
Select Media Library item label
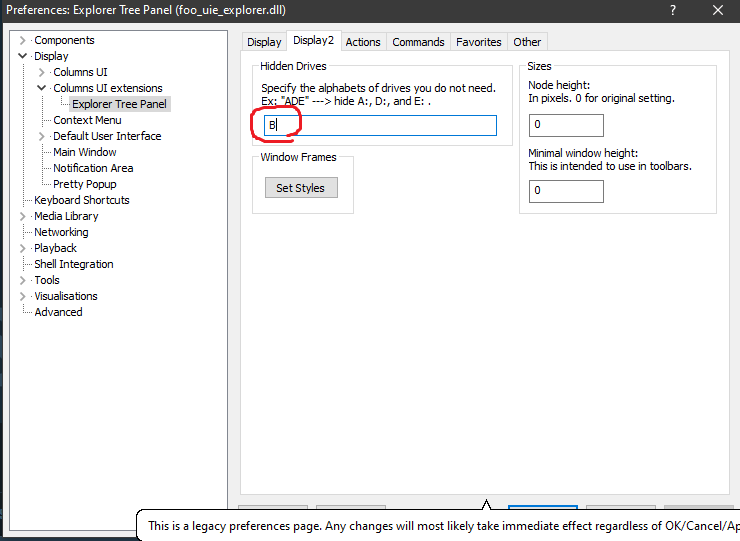(x=66, y=216)
